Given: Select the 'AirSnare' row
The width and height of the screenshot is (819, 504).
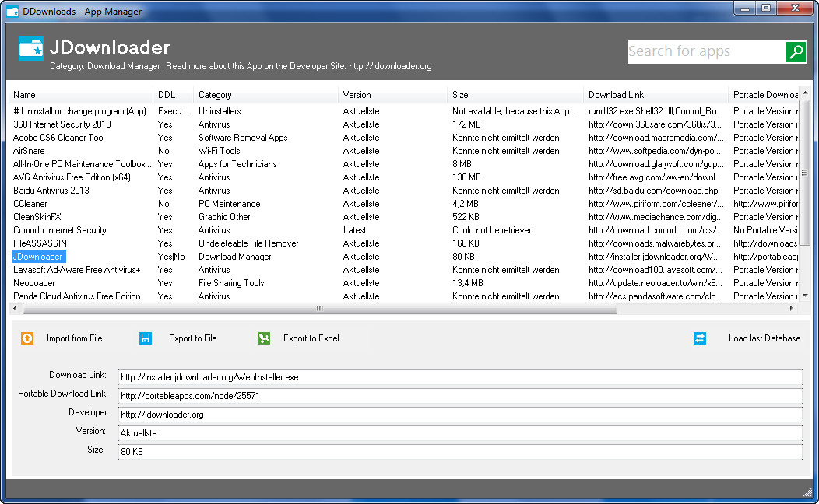Looking at the screenshot, I should tap(404, 151).
